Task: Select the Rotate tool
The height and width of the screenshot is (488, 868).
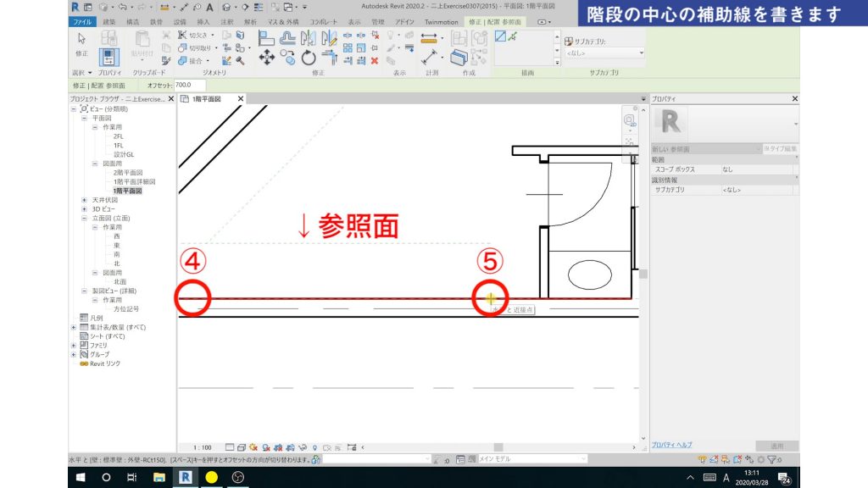Action: [307, 56]
